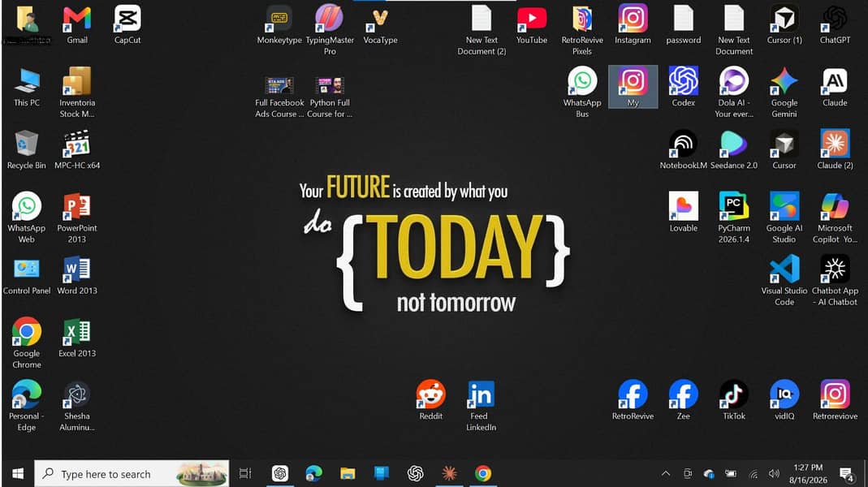
Task: Select the Claude shortcut with white A logo
Action: (x=835, y=88)
